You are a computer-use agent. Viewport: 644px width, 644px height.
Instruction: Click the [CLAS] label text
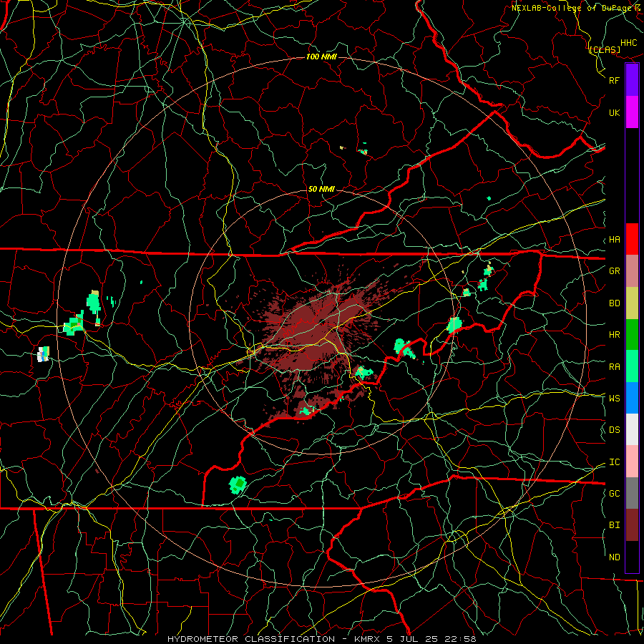coord(605,49)
